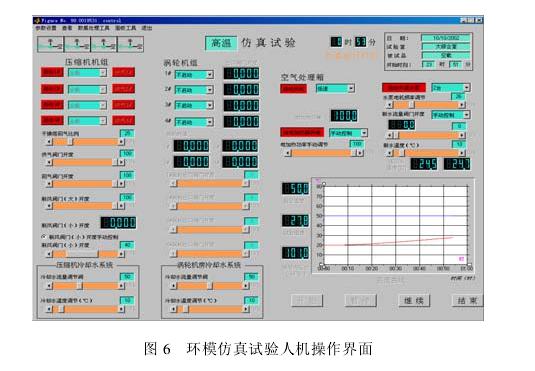Click the first valve diagram toolbar icon

click(50, 44)
